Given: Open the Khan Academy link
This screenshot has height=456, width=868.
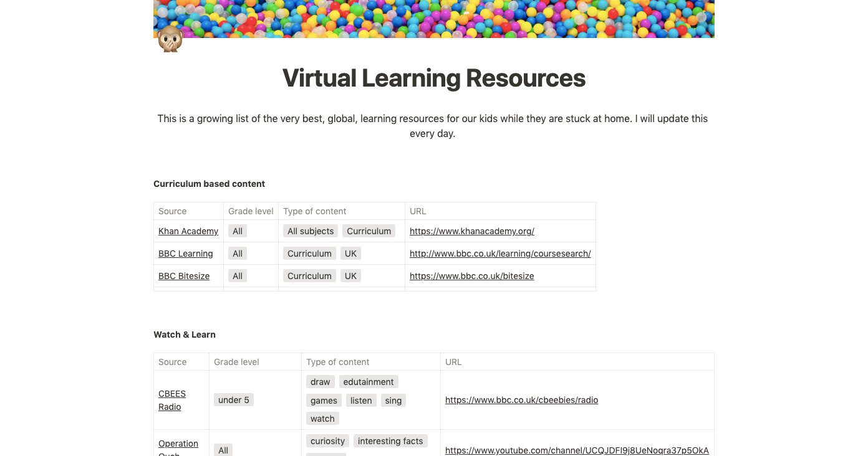Looking at the screenshot, I should pos(188,231).
